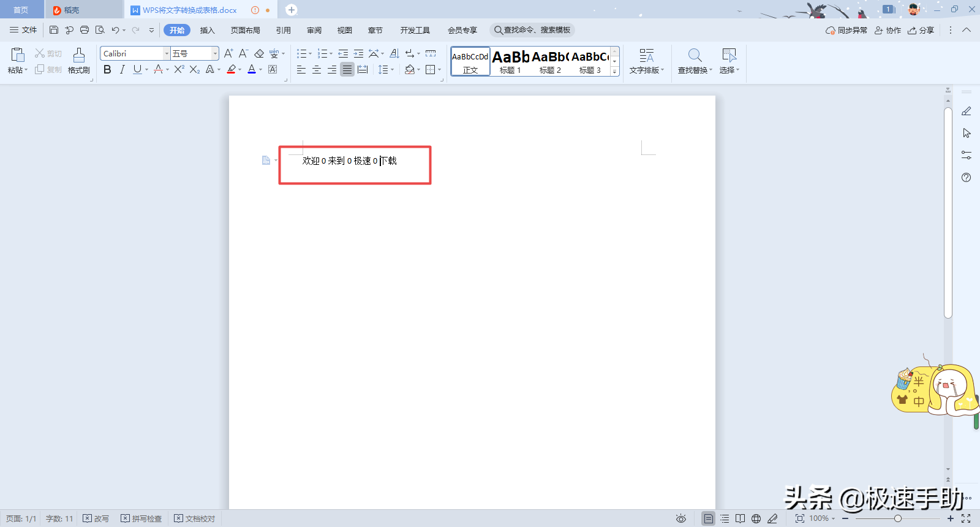The height and width of the screenshot is (527, 980).
Task: Click the Print icon in quick toolbar
Action: pos(85,30)
